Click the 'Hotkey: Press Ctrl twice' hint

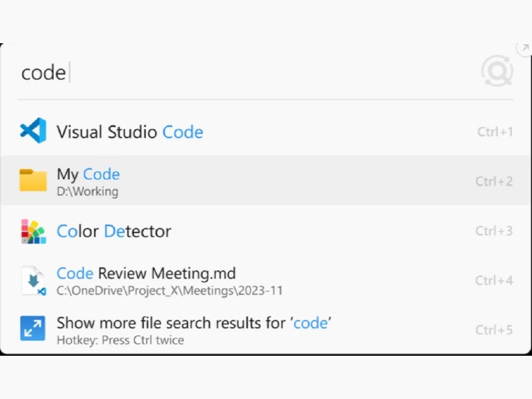coord(120,340)
